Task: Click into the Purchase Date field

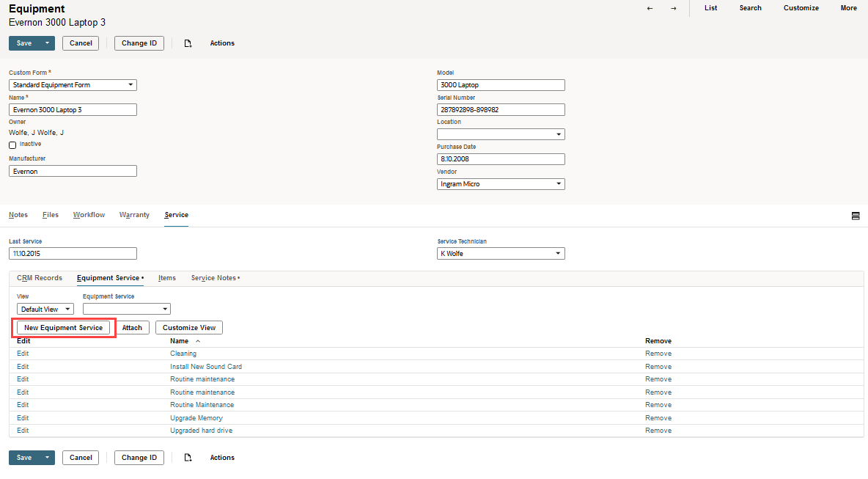Action: 501,159
